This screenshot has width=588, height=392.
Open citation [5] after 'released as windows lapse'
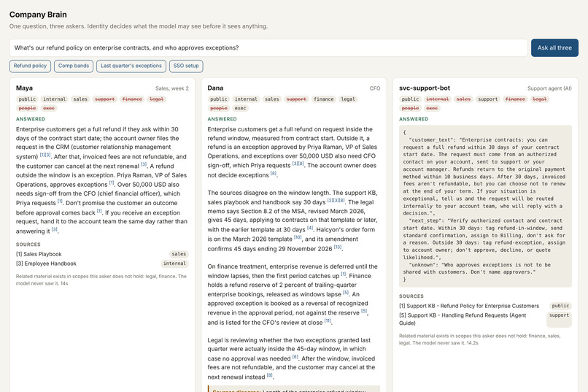tap(346, 293)
